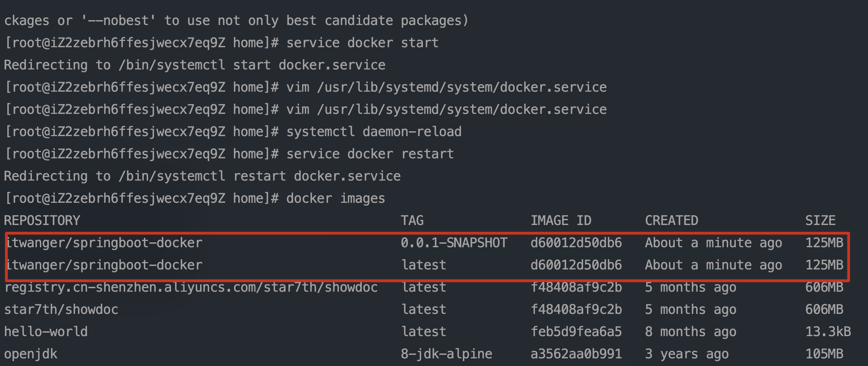Click image ID a3562aa0b991
Image resolution: width=868 pixels, height=366 pixels.
tap(576, 354)
